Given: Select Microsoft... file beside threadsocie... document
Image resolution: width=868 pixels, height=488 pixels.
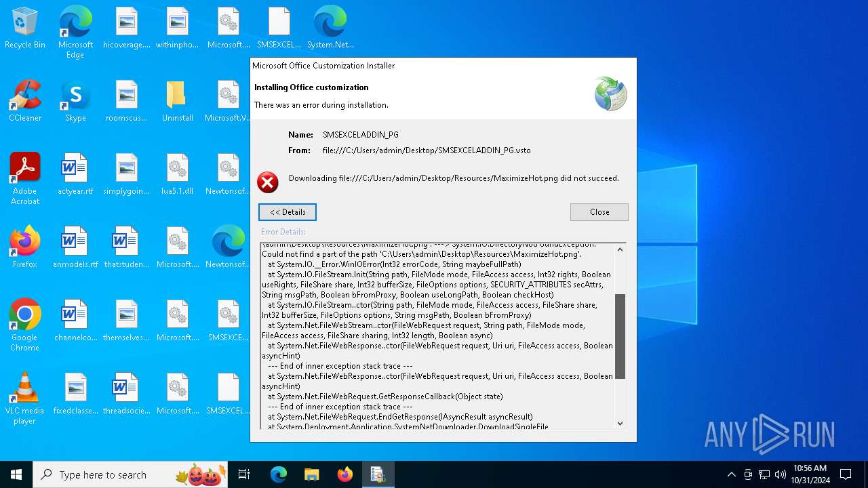Looking at the screenshot, I should 178,394.
